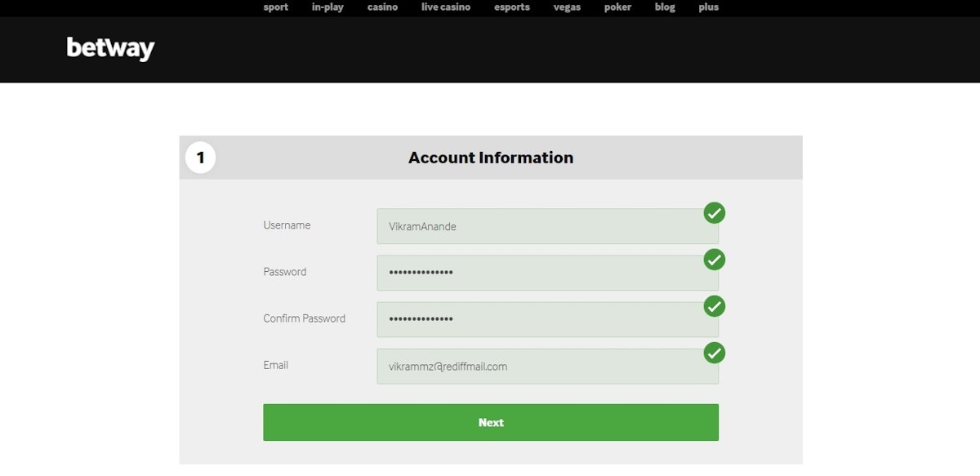
Task: Click the step 1 circle badge
Action: [x=200, y=158]
